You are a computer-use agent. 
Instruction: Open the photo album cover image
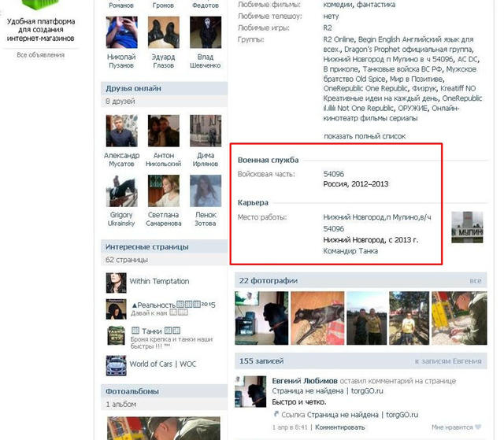tap(164, 428)
